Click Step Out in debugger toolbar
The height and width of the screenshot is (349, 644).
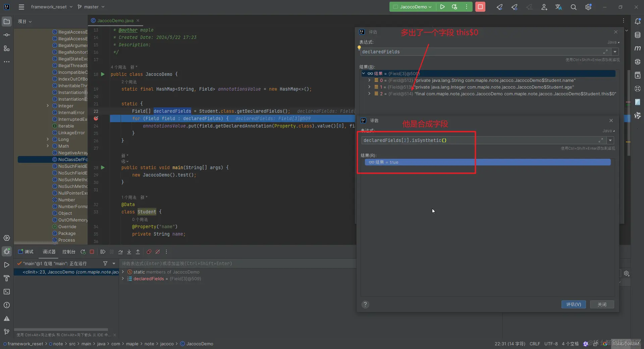(138, 252)
